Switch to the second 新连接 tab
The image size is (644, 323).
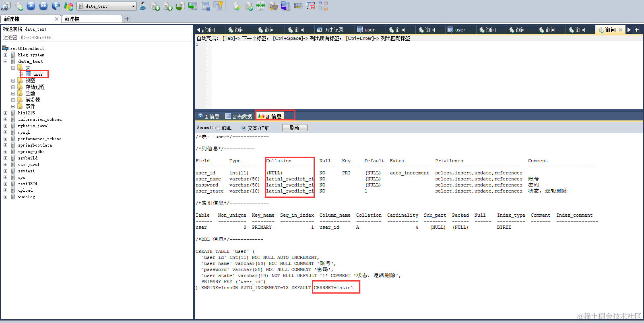tap(92, 19)
